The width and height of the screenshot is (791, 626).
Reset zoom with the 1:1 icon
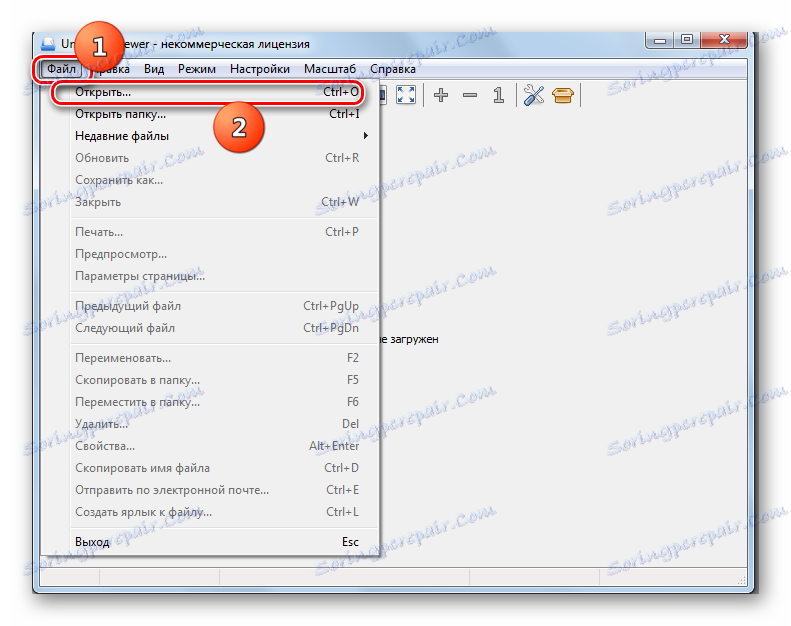click(498, 94)
